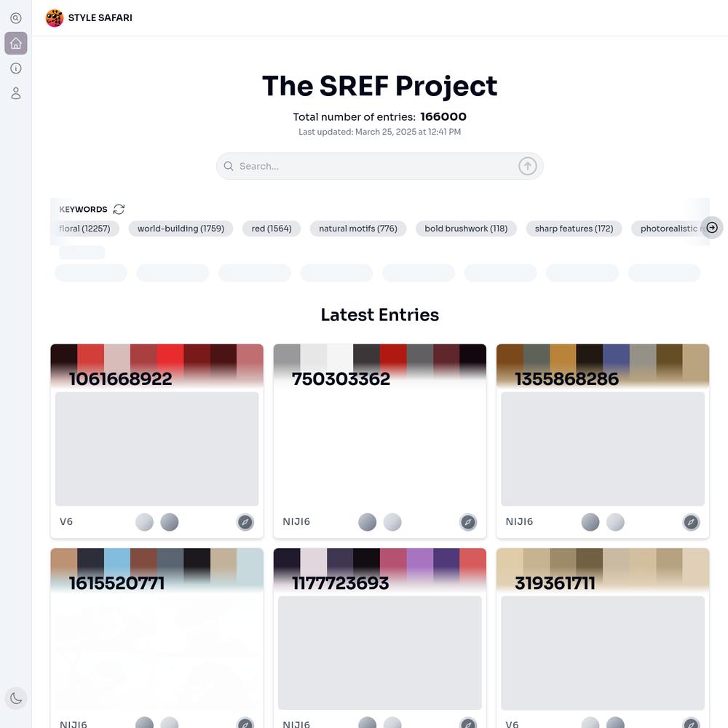Viewport: 728px width, 728px height.
Task: Open the thumbnail of entry 1177723693
Action: coord(379,652)
